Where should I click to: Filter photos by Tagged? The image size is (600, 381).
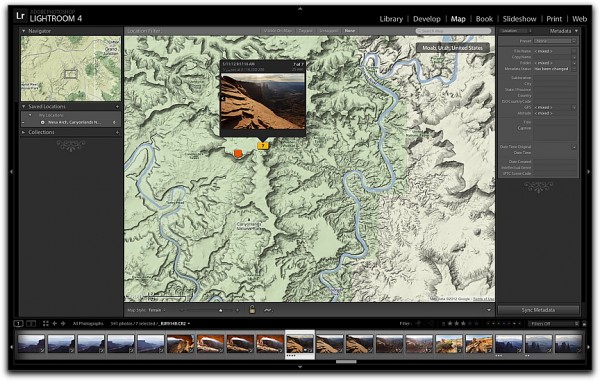point(305,31)
